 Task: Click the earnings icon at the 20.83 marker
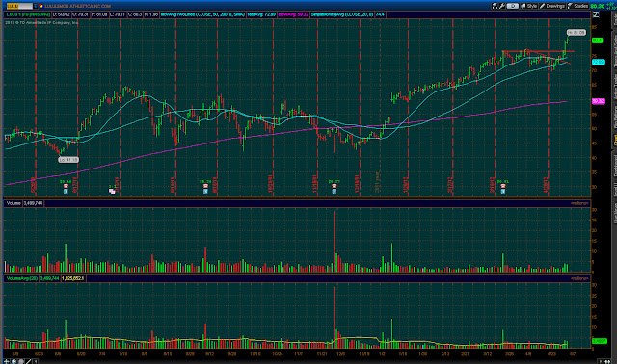coord(503,189)
